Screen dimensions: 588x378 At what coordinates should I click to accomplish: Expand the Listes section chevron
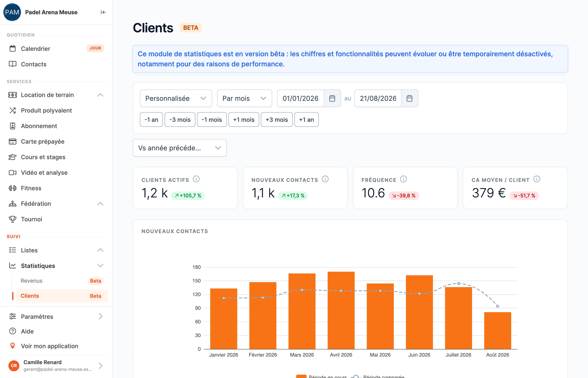tap(100, 250)
